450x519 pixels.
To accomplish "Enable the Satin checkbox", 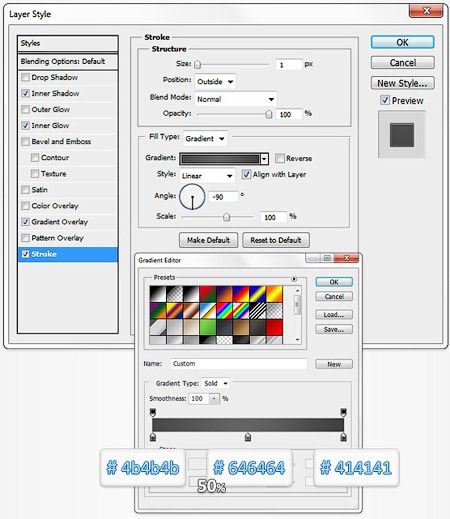I will tap(25, 190).
